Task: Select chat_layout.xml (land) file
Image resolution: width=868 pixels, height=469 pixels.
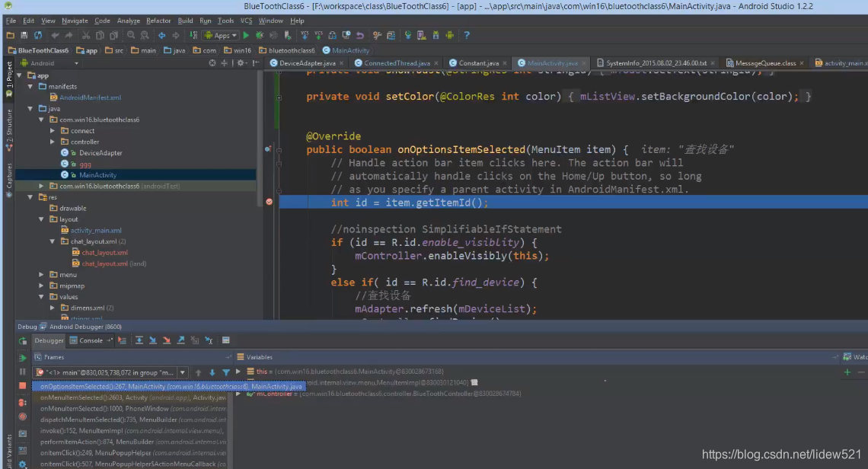Action: [113, 263]
